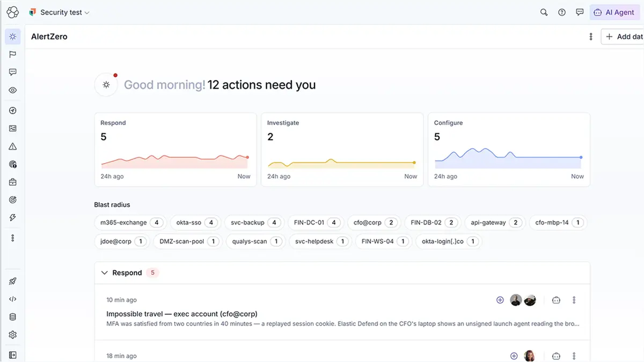Click the search magnifier in header
This screenshot has height=362, width=644.
point(544,12)
